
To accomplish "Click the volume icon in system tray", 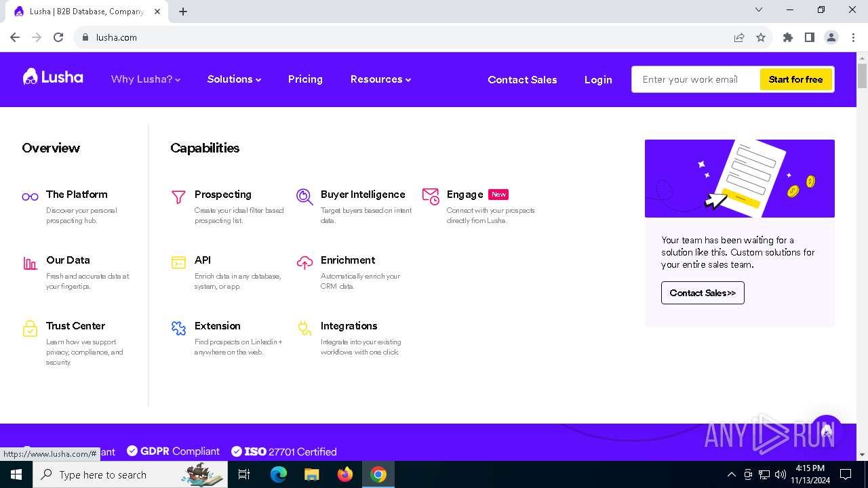I will tap(781, 474).
